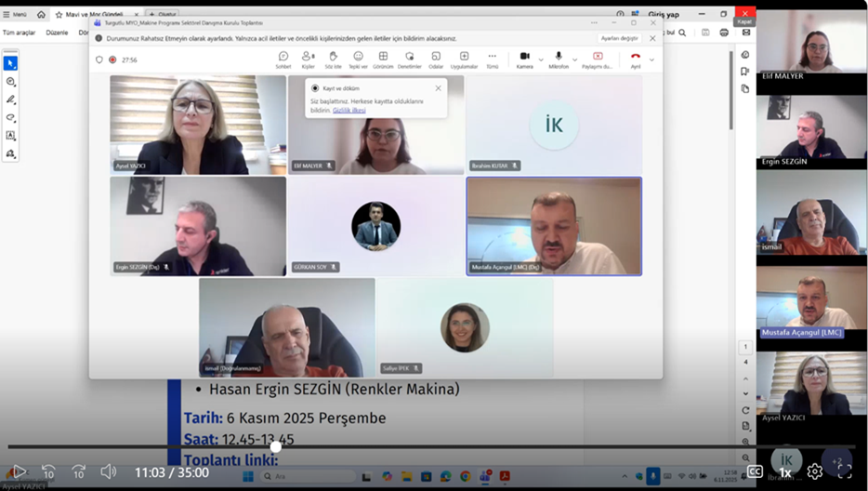
Task: Expand the Kamera options arrow
Action: coord(541,60)
